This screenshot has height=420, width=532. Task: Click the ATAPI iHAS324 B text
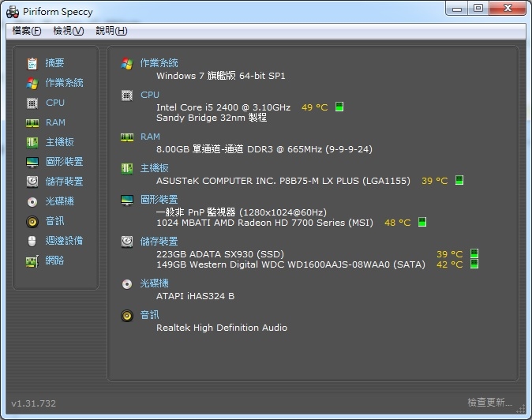pyautogui.click(x=196, y=296)
